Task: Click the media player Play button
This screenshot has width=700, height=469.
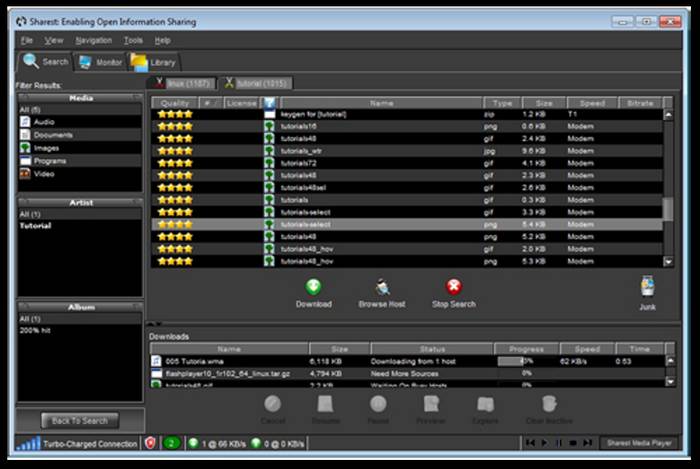Action: click(544, 443)
